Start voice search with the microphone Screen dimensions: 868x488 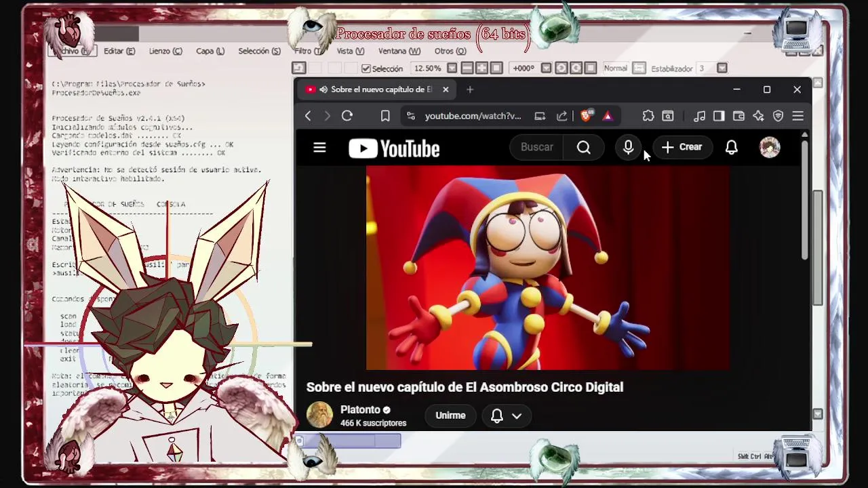pos(628,147)
